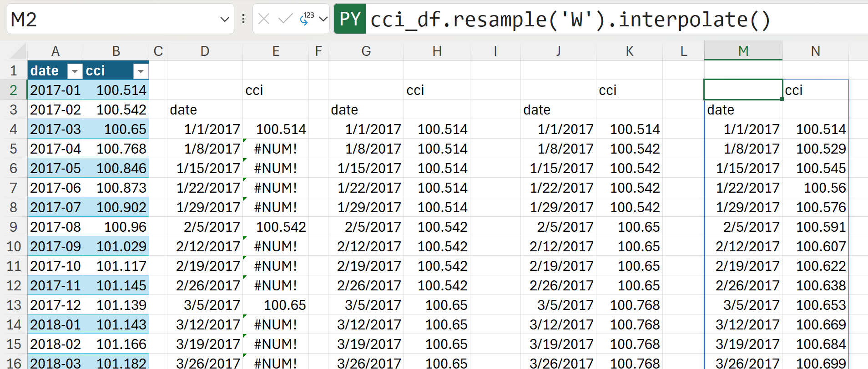Expand the Python output type chevron
The image size is (868, 369).
pos(323,19)
